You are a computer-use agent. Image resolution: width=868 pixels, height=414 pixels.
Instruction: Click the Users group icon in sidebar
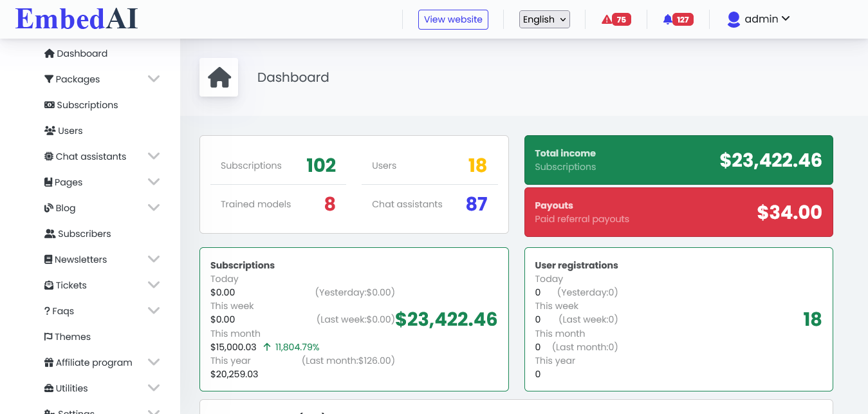click(50, 131)
